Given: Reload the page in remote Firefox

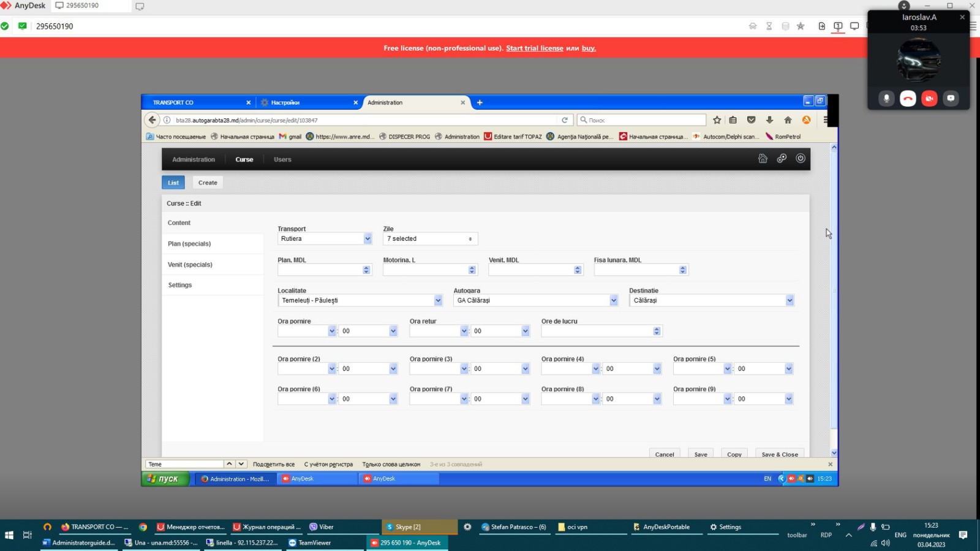Looking at the screenshot, I should 565,120.
